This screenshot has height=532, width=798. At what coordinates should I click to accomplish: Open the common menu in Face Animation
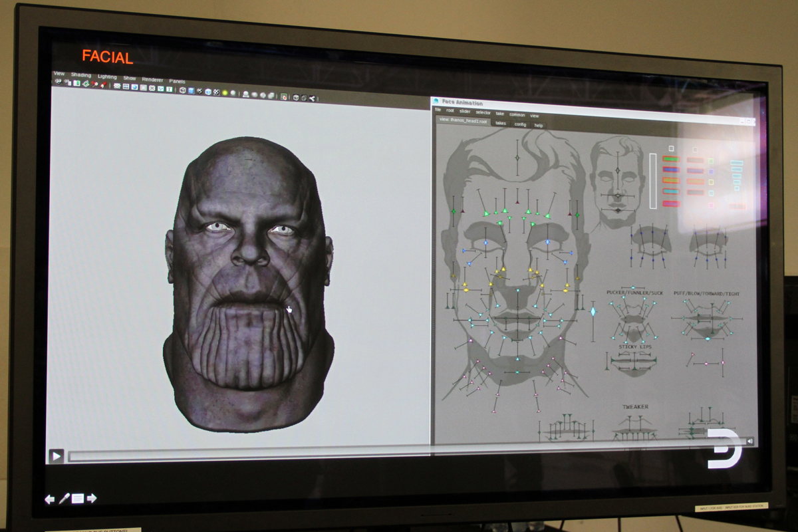coord(517,114)
